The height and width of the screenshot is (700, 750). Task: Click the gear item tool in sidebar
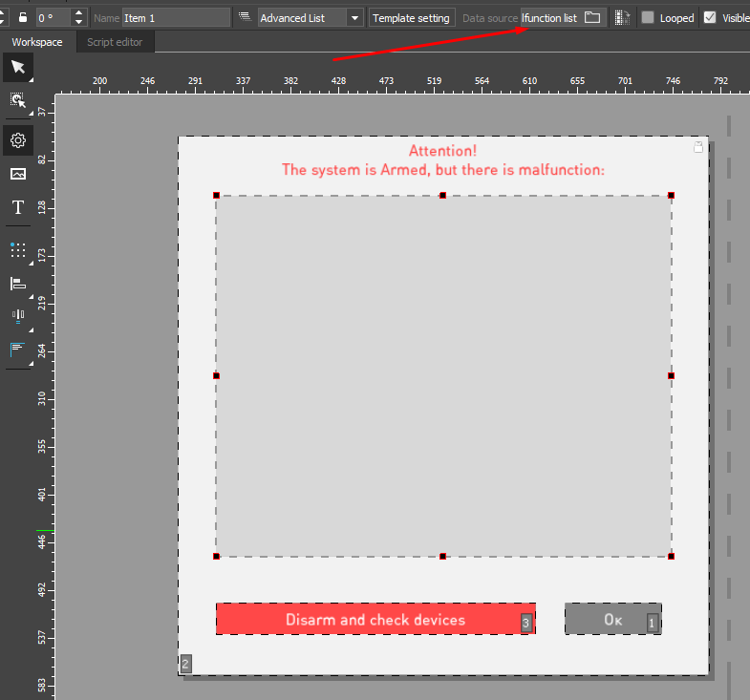[17, 140]
